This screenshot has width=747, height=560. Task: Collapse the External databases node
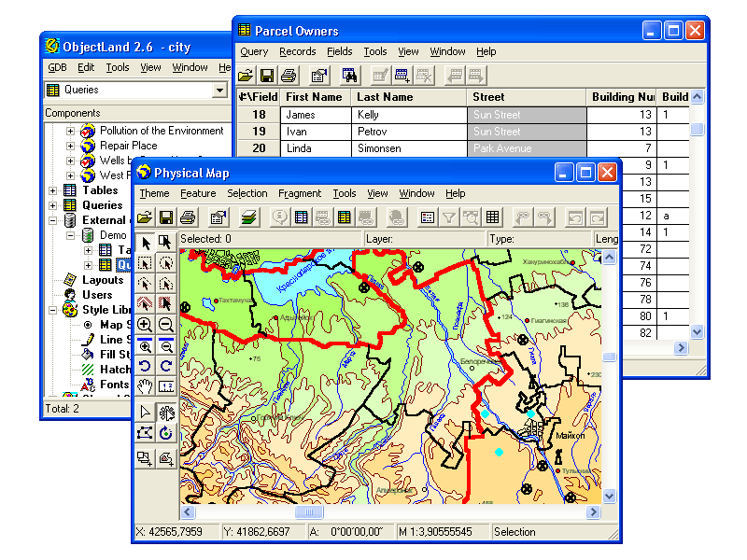(x=51, y=221)
